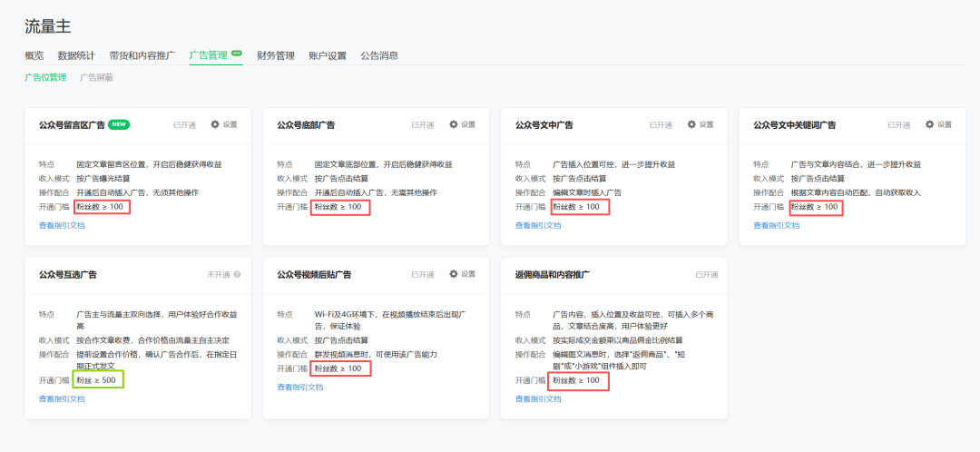980x452 pixels.
Task: Open settings gear for 公众号视频后贴广告
Action: point(453,274)
